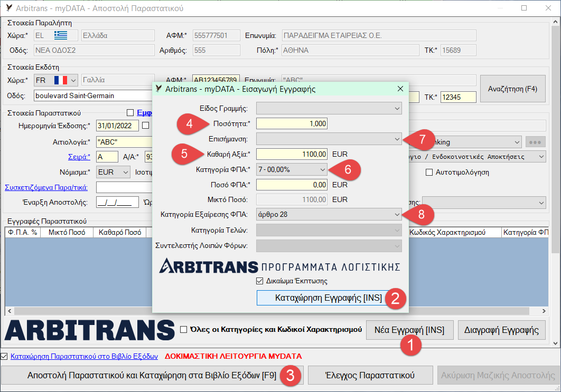561x392 pixels.
Task: Click Φ.Π.Α. % column header
Action: (23, 232)
